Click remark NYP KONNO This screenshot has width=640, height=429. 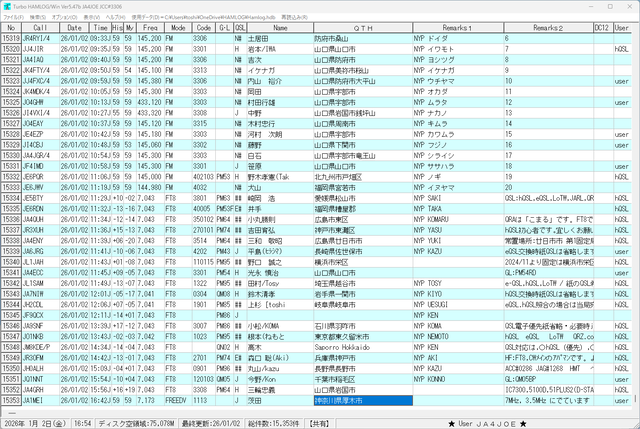429,379
